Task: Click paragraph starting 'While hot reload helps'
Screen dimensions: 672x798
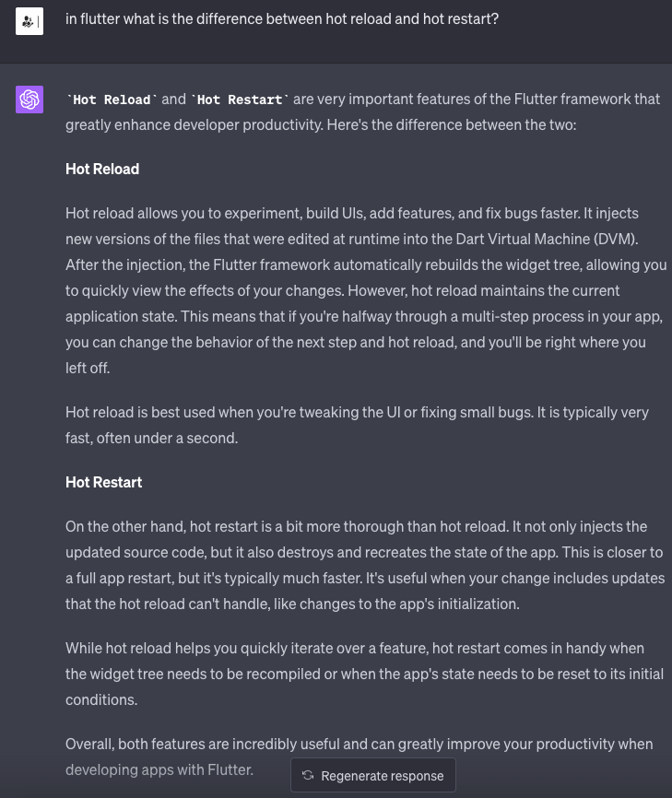Action: click(365, 674)
